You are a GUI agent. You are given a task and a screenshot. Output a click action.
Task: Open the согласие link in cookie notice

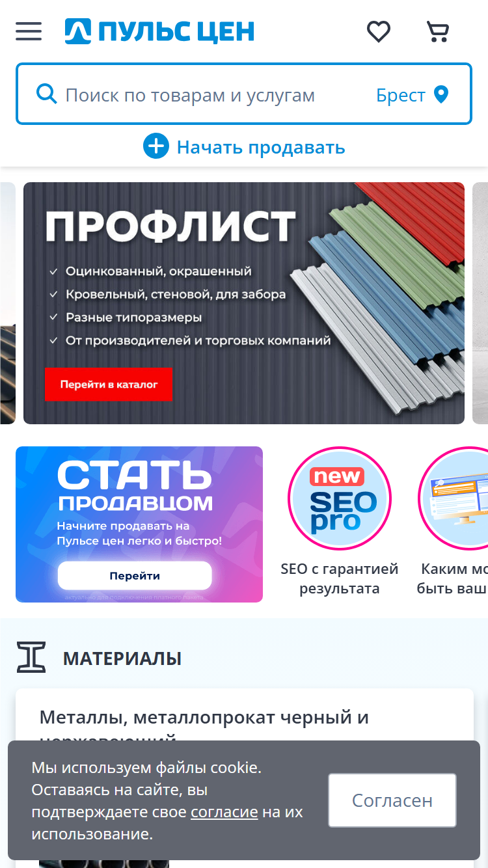point(224,812)
